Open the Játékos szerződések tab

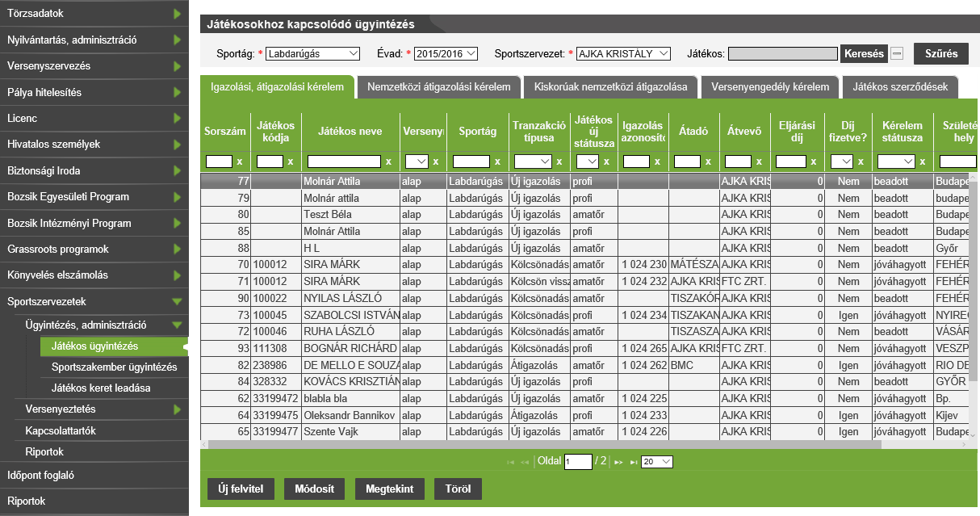click(901, 87)
